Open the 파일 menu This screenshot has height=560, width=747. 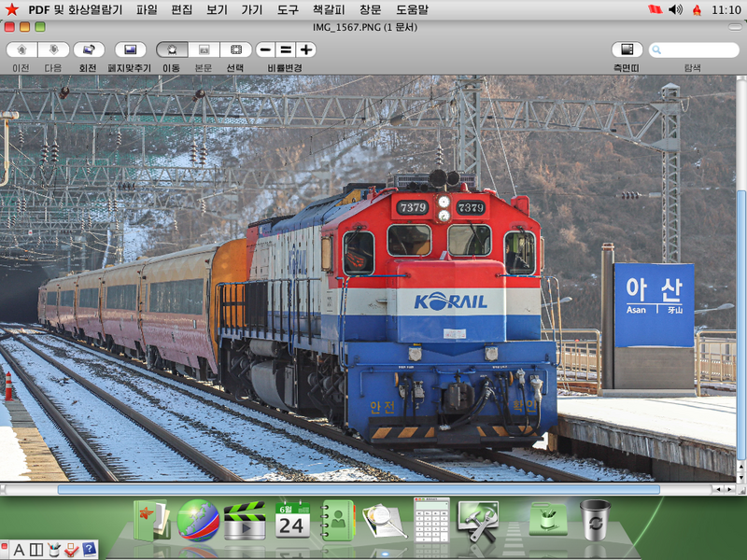point(147,9)
